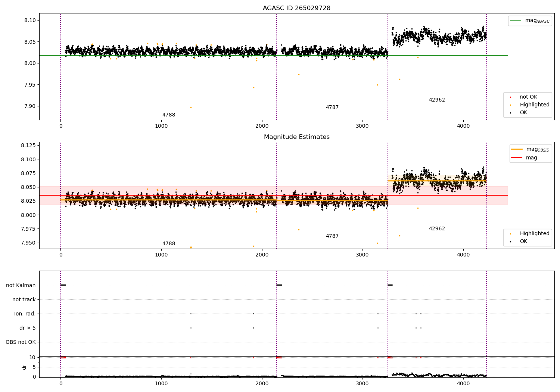Click the title 'AGASC ID 265029728'
The width and height of the screenshot is (560, 392).
(296, 8)
